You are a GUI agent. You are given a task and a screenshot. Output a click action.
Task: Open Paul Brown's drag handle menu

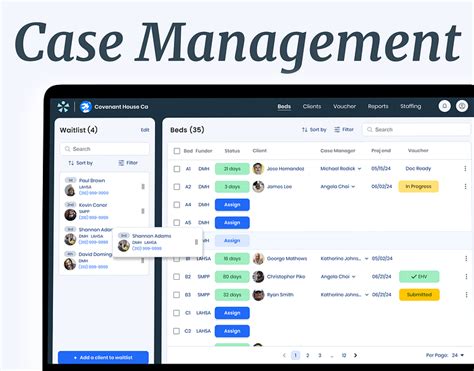pos(143,187)
